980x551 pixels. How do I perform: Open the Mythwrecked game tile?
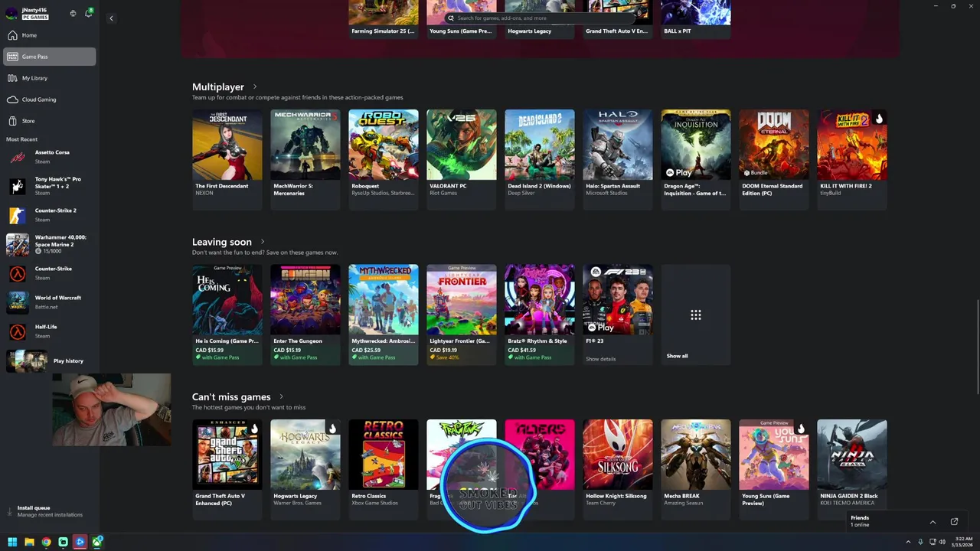(x=383, y=315)
